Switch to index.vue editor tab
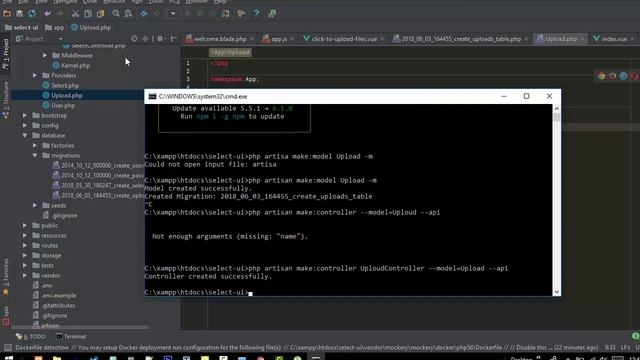The width and height of the screenshot is (640, 360). point(610,39)
